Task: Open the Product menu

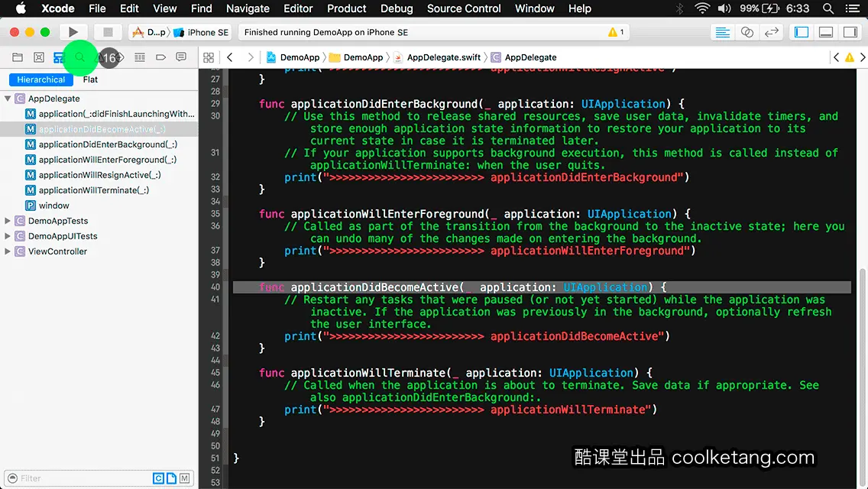Action: tap(347, 8)
